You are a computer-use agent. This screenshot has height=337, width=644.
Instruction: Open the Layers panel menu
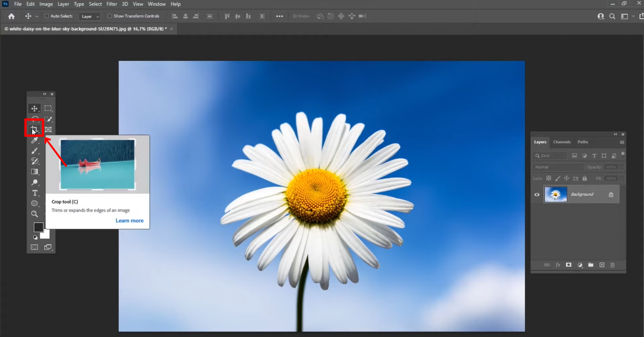coord(622,142)
